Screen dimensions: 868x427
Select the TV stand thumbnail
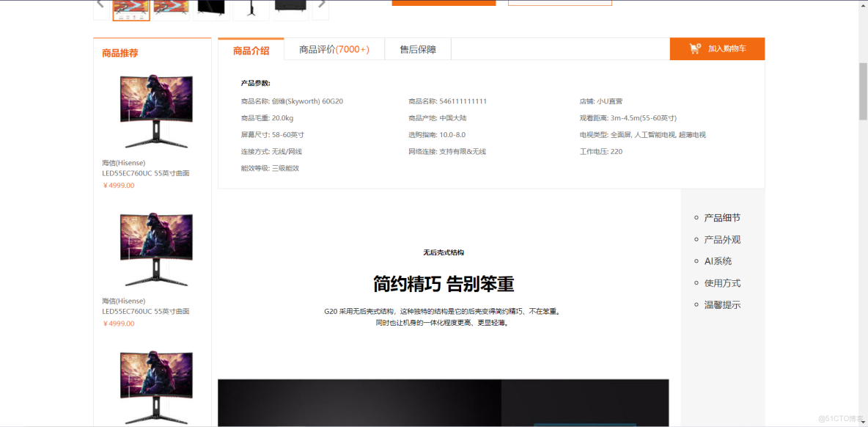click(251, 7)
